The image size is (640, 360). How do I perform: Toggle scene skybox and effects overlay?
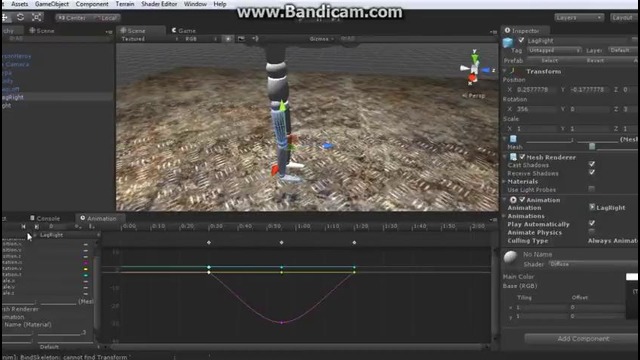[242, 39]
